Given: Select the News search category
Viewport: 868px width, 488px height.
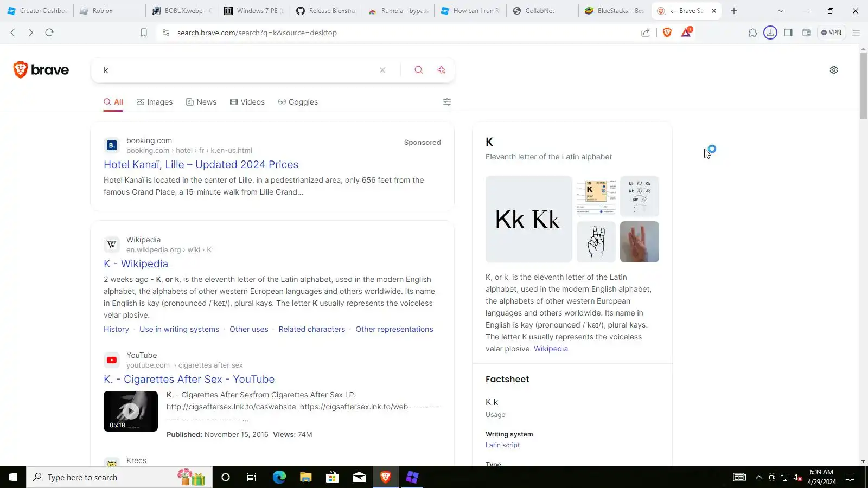Looking at the screenshot, I should click(x=201, y=102).
